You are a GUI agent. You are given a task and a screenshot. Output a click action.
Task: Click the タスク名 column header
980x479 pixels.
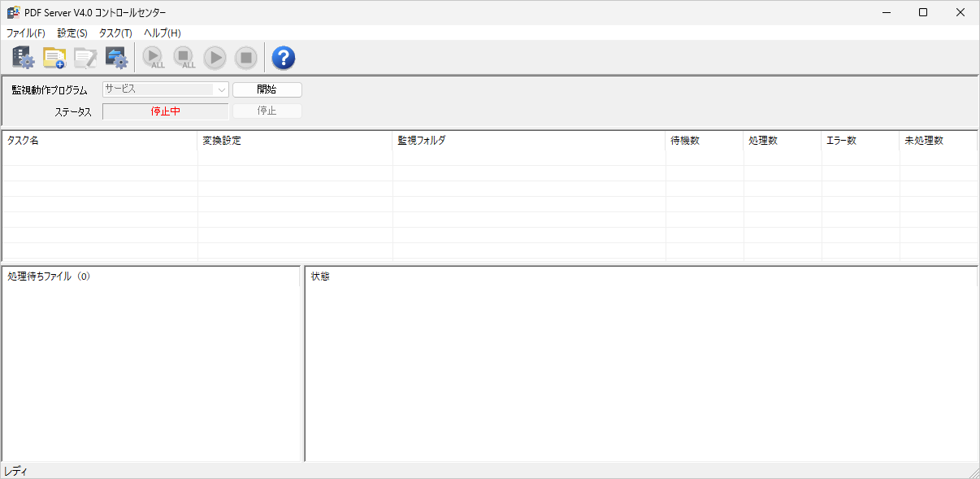(x=98, y=140)
